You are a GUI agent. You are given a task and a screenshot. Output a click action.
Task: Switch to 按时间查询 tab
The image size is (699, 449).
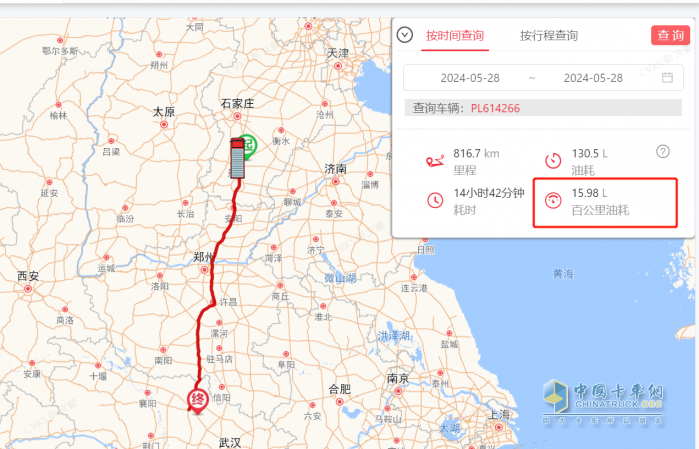point(455,36)
